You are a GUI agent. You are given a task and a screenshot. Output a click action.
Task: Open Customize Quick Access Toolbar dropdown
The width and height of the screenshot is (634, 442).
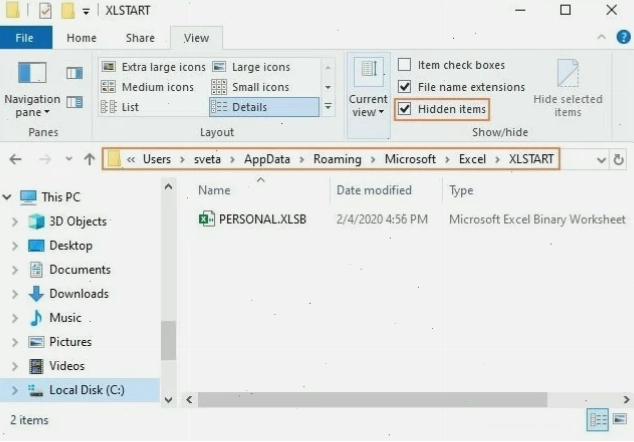pyautogui.click(x=86, y=12)
